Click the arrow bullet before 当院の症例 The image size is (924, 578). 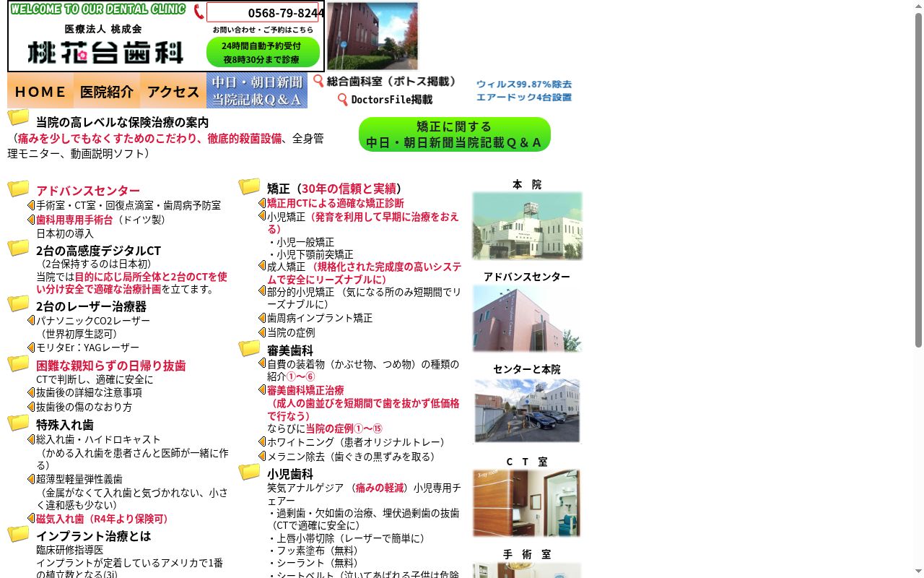[262, 332]
